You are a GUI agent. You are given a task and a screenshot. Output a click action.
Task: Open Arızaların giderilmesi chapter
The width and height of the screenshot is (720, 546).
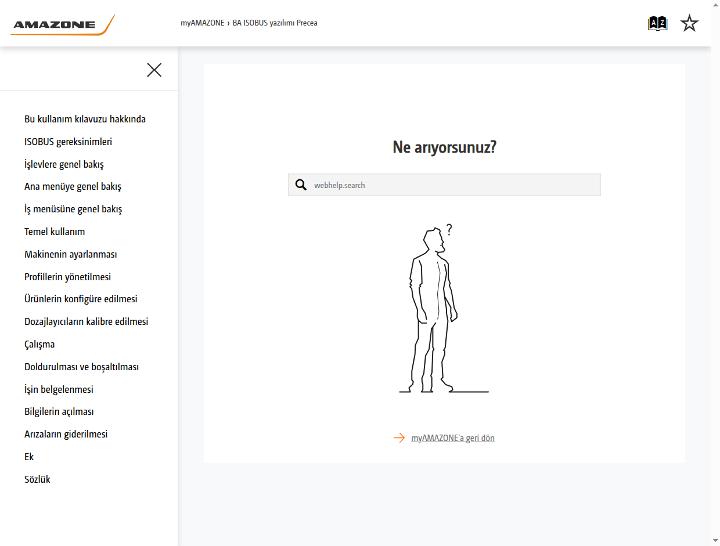[66, 434]
